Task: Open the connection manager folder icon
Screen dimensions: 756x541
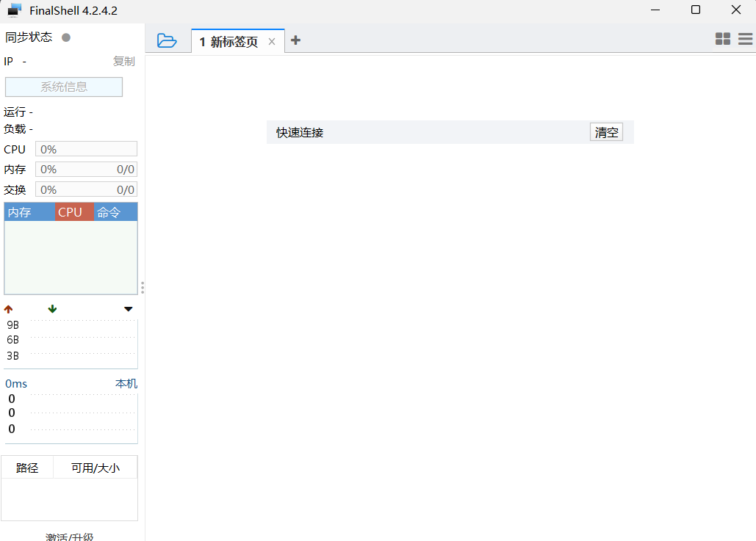Action: click(x=168, y=40)
